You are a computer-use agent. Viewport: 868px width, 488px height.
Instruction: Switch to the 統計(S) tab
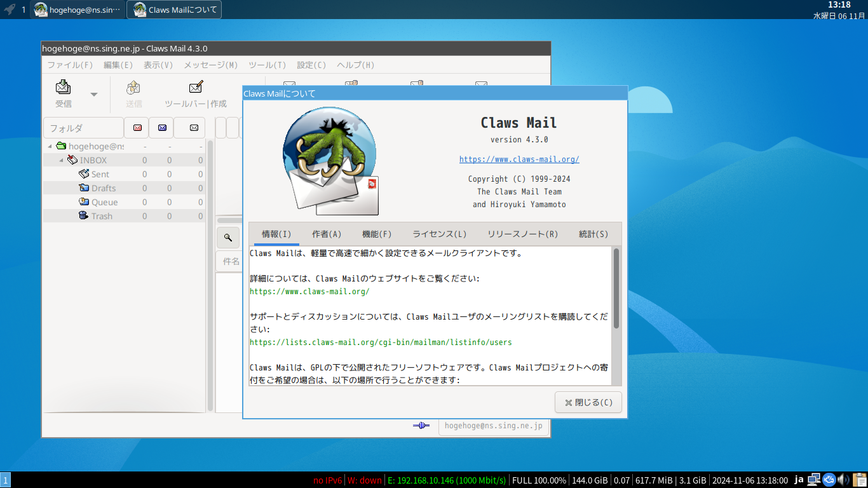(593, 234)
